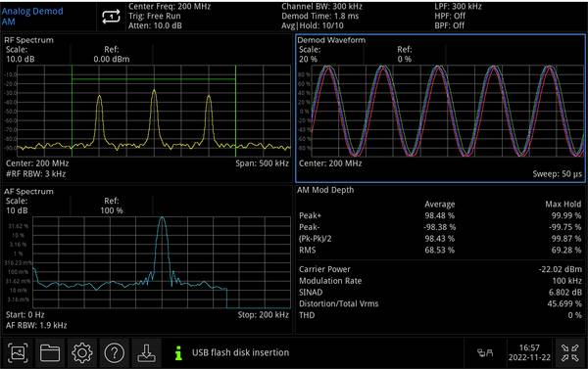Select the Modulation Rate 100 kHz value
This screenshot has width=588, height=369.
[x=567, y=281]
